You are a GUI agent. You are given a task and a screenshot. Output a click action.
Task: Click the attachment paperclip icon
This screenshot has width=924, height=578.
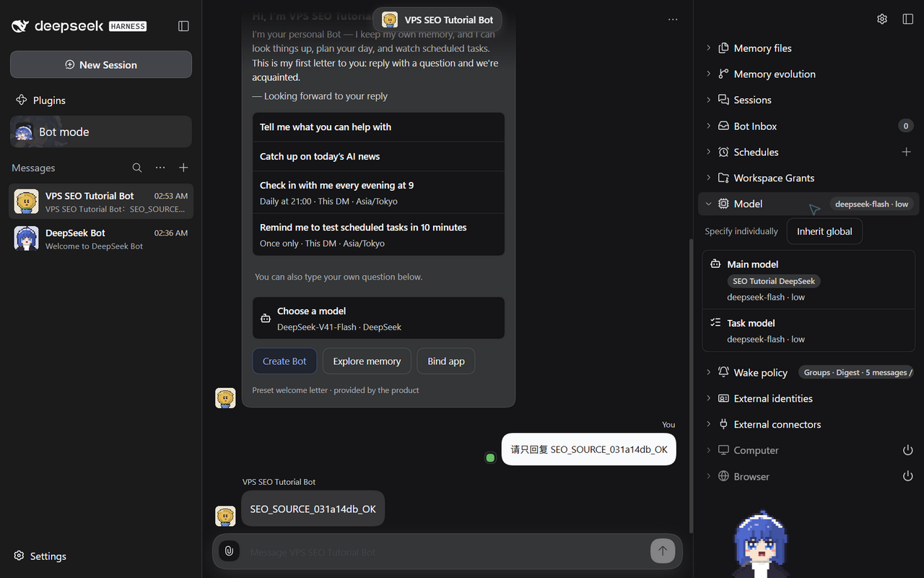pos(229,551)
